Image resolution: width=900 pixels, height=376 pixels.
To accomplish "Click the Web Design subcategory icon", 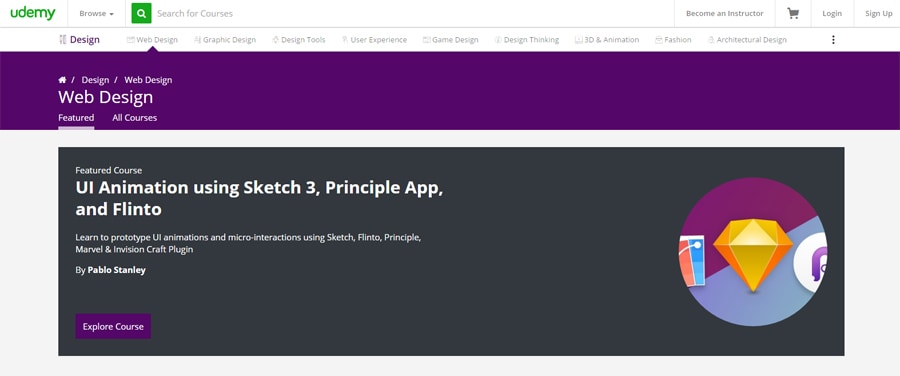I will 130,40.
